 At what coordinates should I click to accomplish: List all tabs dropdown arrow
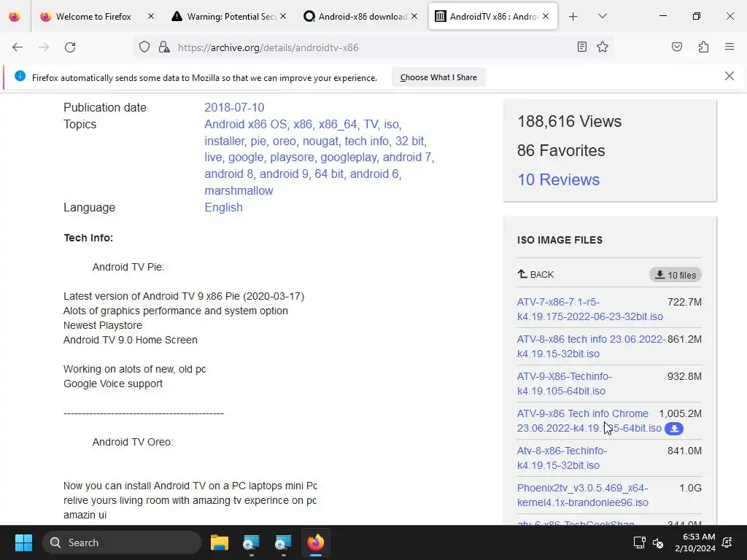pos(602,16)
